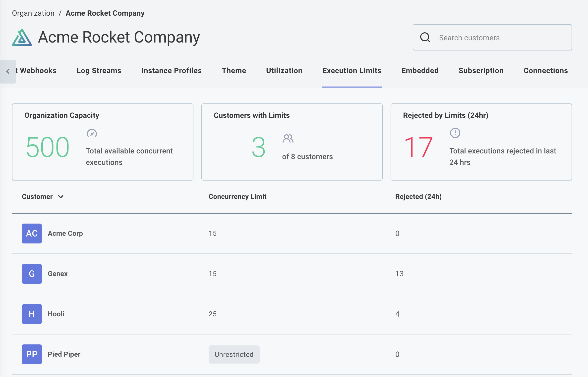Switch to the Utilization tab
Screen dimensions: 588x377
(284, 71)
